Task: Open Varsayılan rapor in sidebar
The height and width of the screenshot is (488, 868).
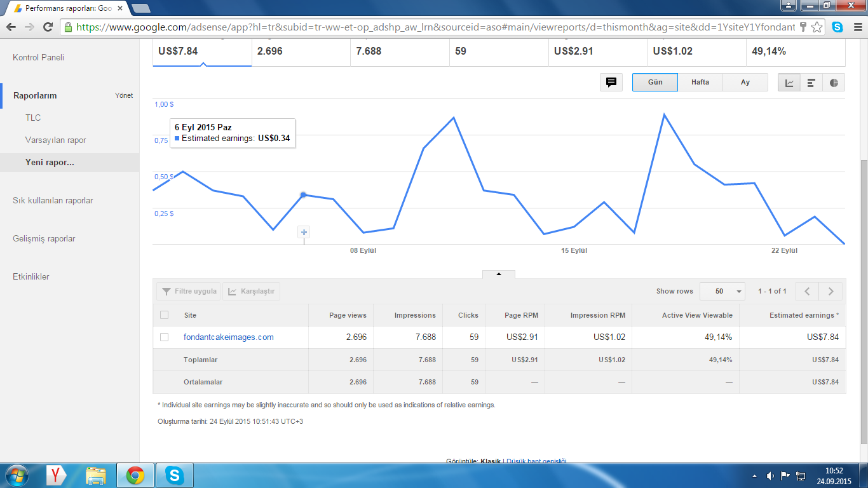Action: click(x=55, y=140)
